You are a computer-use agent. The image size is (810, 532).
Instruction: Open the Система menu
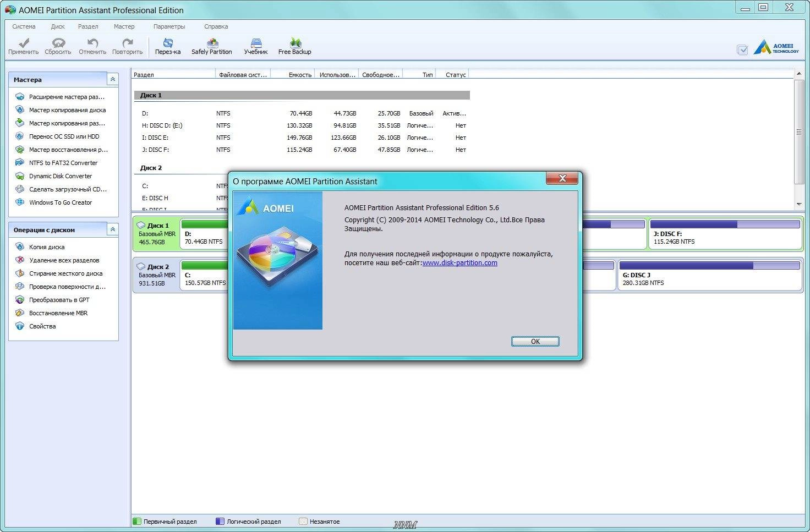coord(24,26)
